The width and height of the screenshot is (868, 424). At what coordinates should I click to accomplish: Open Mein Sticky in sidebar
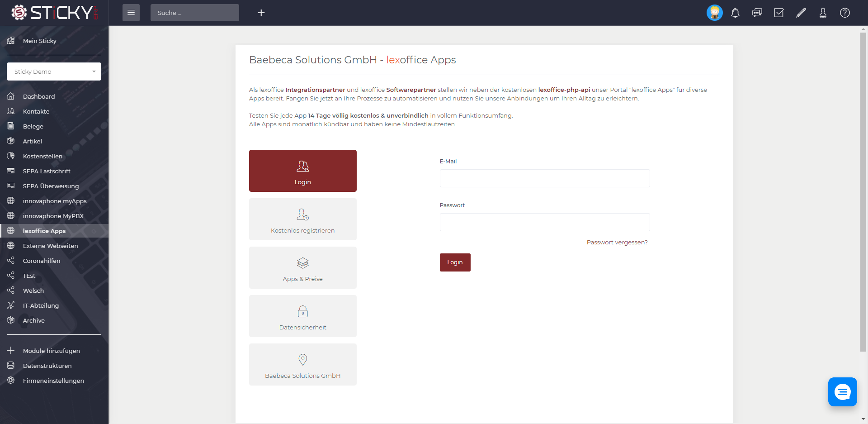54,41
